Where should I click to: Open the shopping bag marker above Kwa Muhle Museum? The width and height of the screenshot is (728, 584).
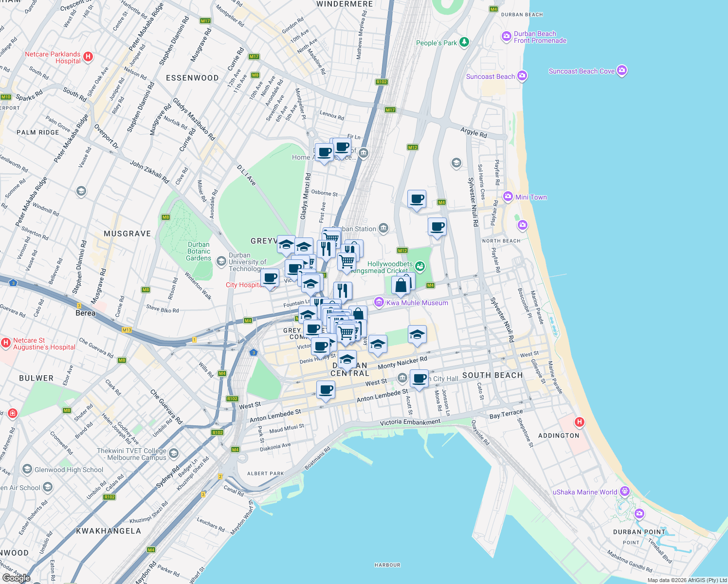tap(401, 285)
